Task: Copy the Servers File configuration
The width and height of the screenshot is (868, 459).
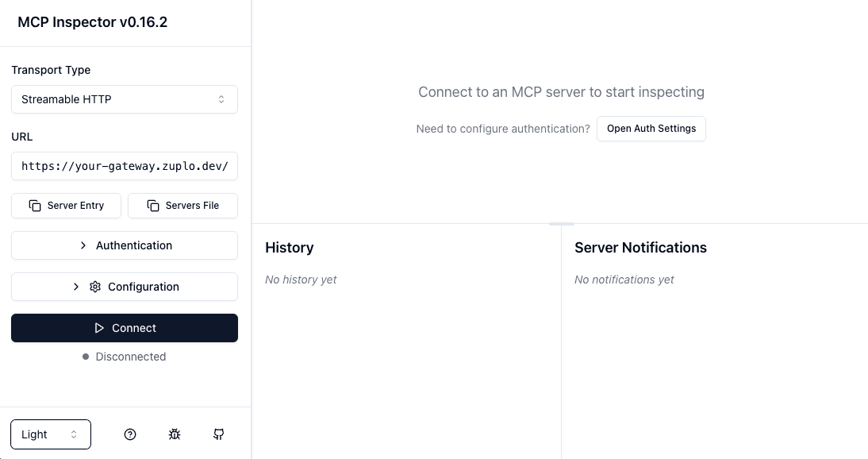Action: [x=182, y=205]
